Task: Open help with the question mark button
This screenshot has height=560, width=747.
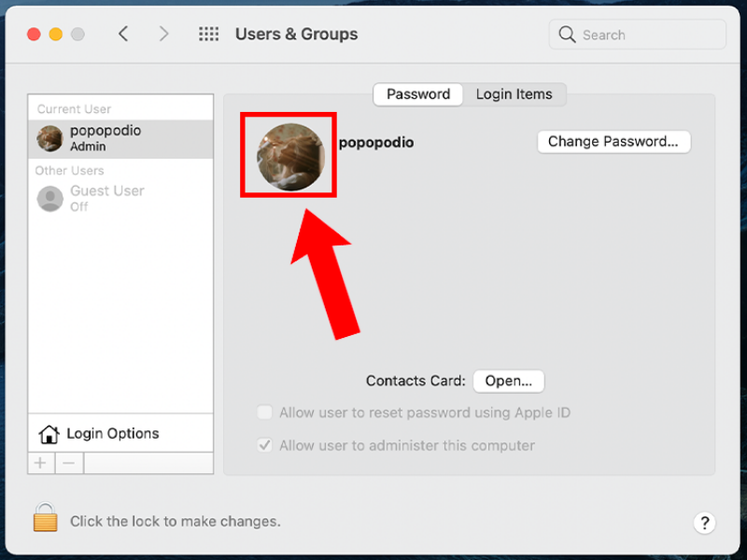Action: 704,523
